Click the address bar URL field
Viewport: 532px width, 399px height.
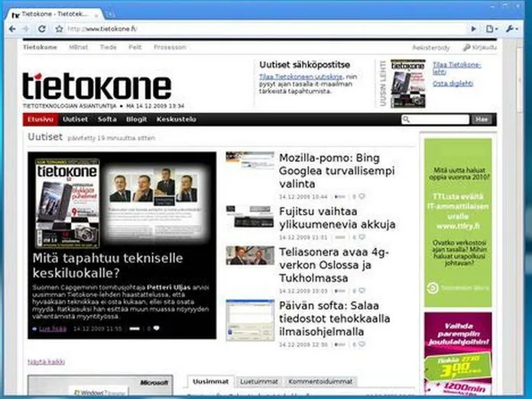click(x=264, y=29)
